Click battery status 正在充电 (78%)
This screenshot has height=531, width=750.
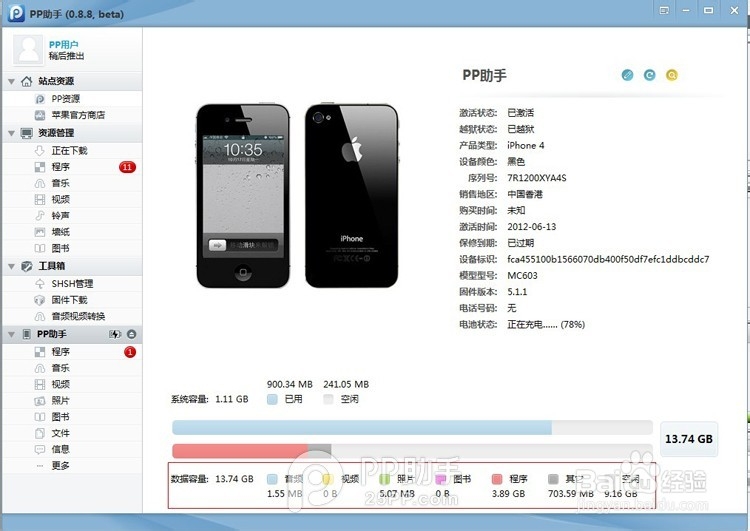(546, 324)
